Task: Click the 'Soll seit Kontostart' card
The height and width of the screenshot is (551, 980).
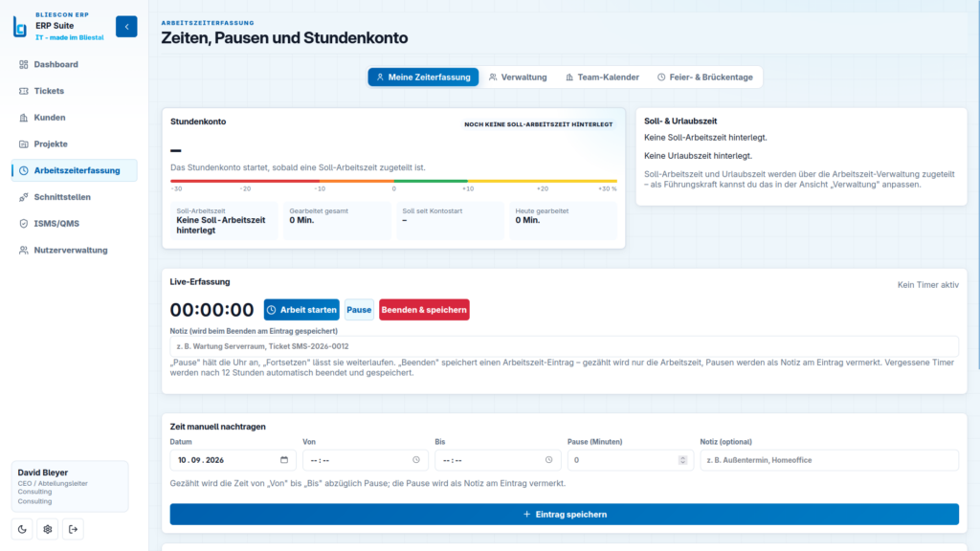Action: point(450,221)
